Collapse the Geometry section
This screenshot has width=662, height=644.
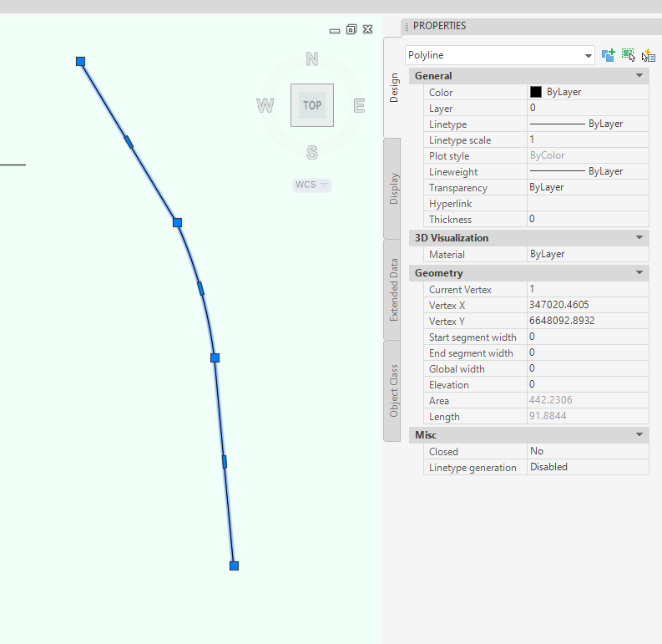coord(639,272)
